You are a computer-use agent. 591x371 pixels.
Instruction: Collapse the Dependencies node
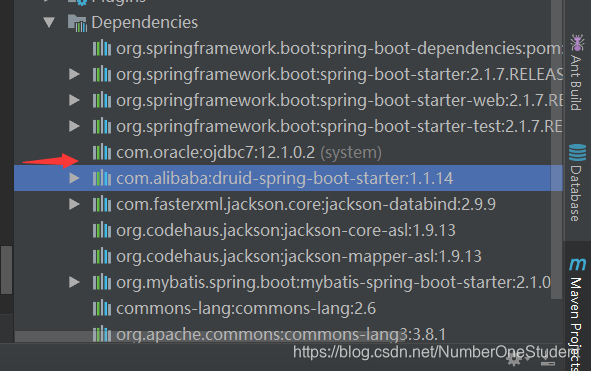(49, 22)
